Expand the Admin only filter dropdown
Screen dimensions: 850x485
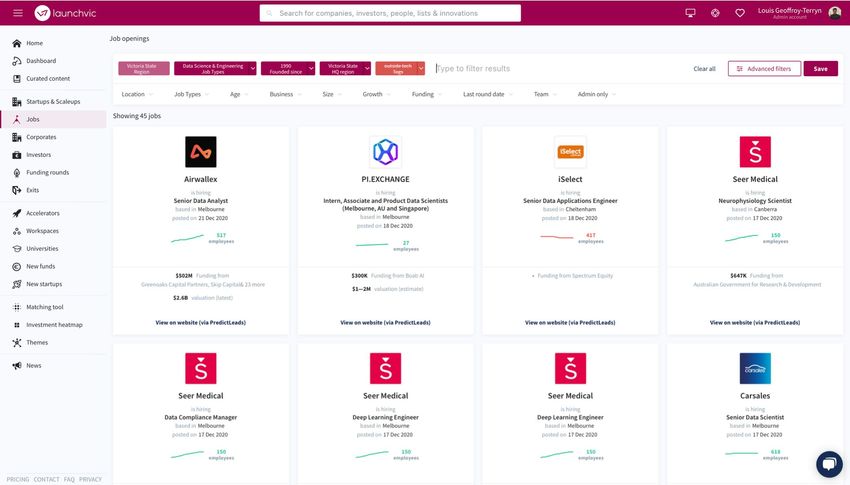pyautogui.click(x=597, y=94)
